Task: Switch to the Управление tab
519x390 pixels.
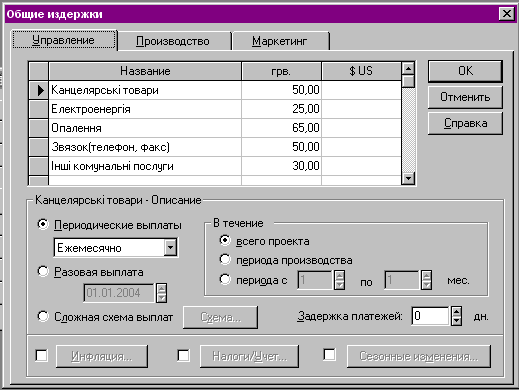Action: pos(64,40)
